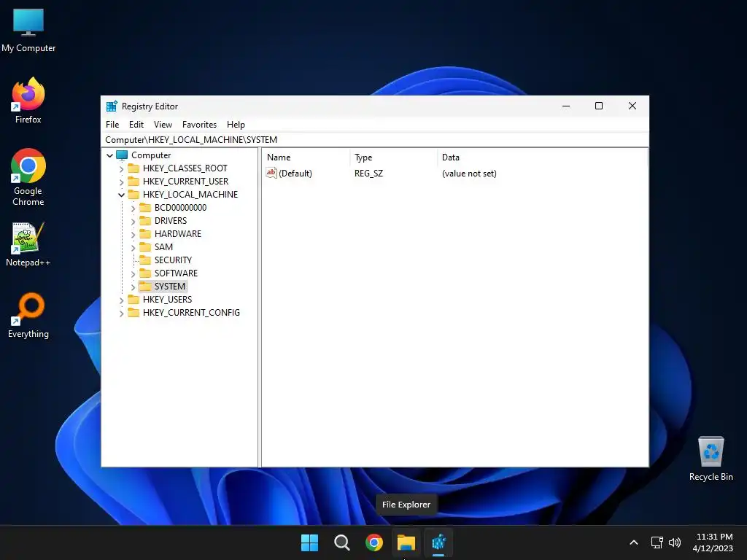Click the Chrome icon in the taskbar
The height and width of the screenshot is (560, 747).
pos(374,542)
